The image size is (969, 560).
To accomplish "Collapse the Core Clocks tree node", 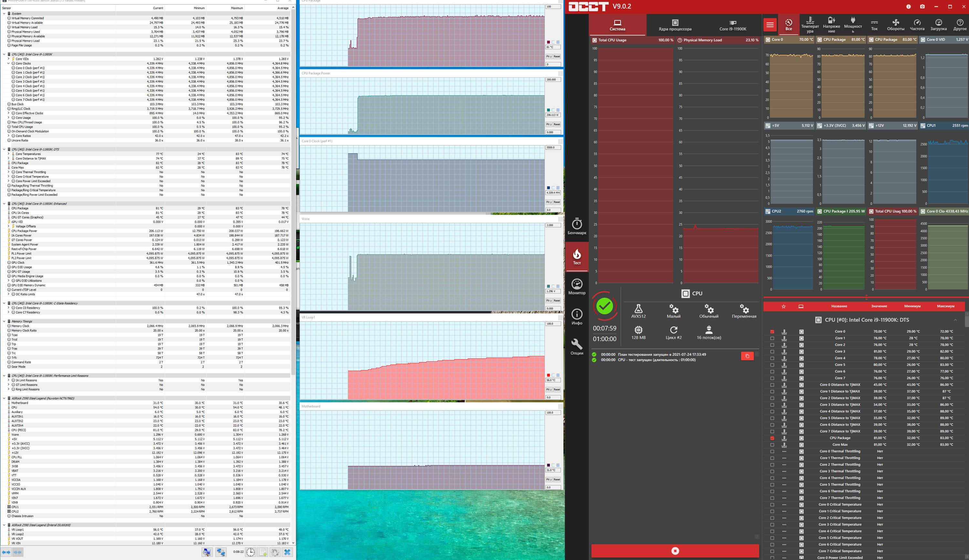I will pyautogui.click(x=8, y=63).
